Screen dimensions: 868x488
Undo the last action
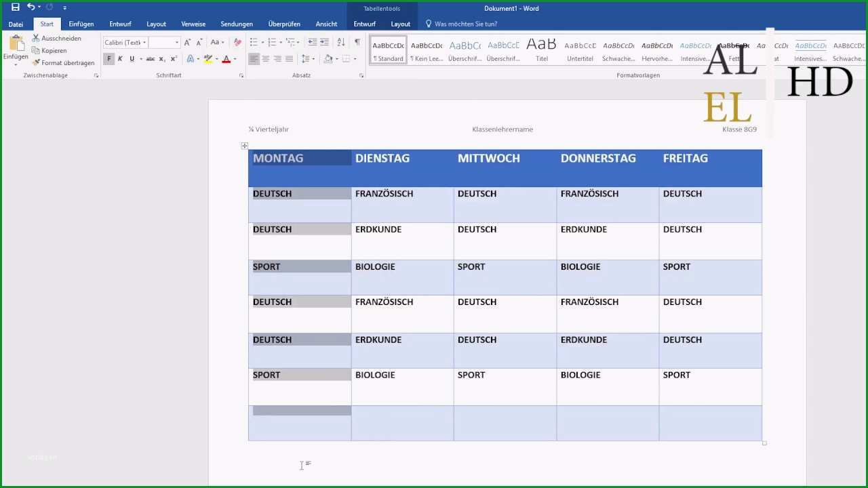pyautogui.click(x=31, y=7)
